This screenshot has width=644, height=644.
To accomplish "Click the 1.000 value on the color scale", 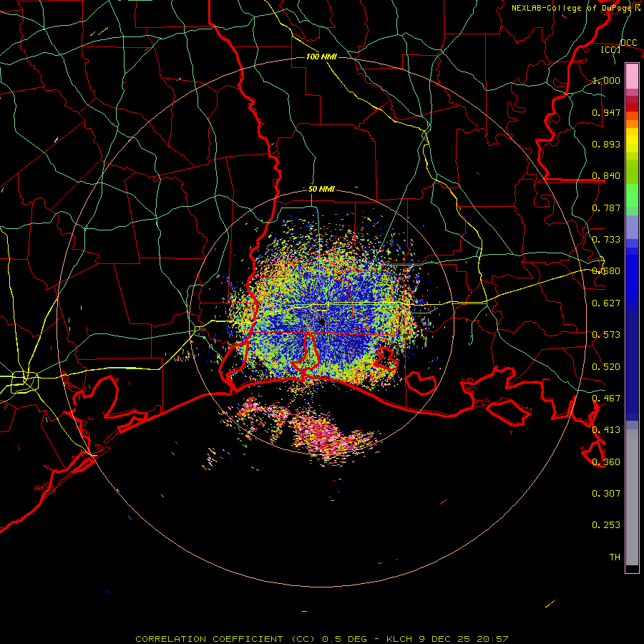I will click(606, 80).
